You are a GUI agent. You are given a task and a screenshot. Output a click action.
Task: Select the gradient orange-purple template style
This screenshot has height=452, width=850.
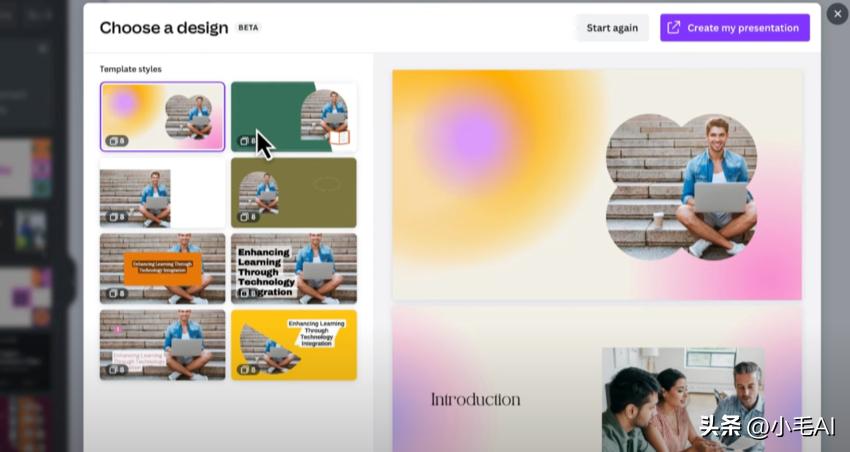click(x=163, y=117)
